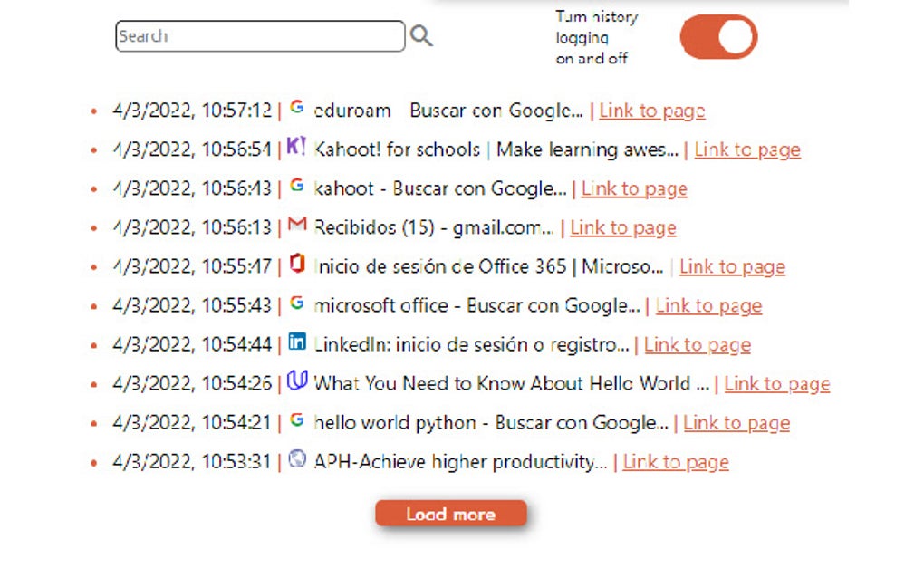Open Link to page for APH productivity entry
The height and width of the screenshot is (578, 924).
coord(676,462)
